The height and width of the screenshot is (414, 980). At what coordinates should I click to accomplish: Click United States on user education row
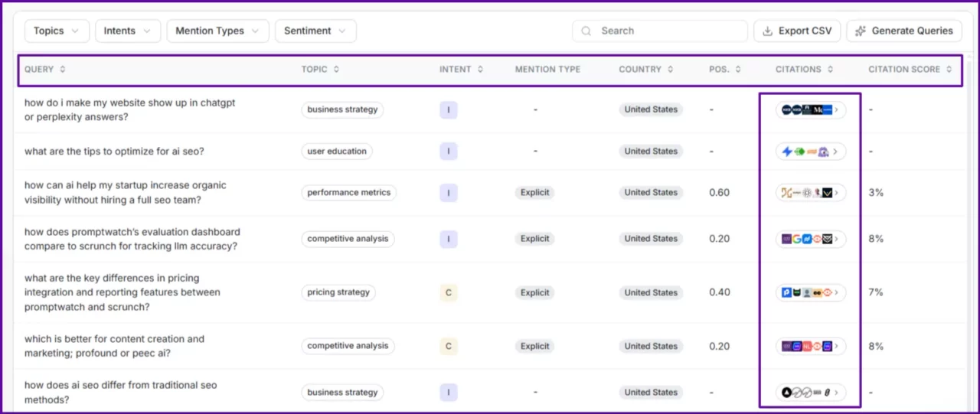pyautogui.click(x=651, y=152)
